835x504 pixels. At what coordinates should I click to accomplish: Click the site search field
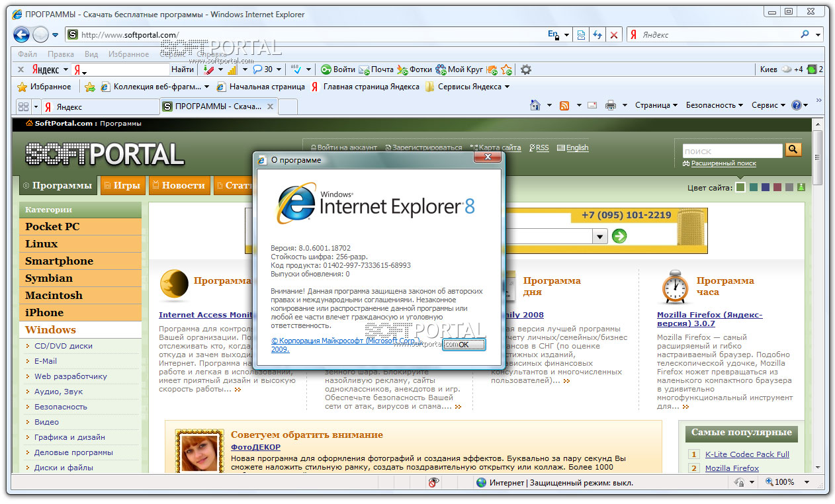click(x=732, y=151)
